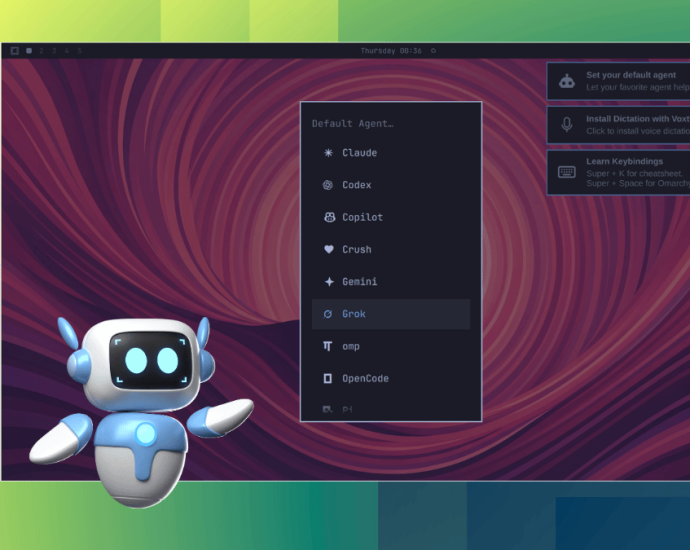Pick omp from the agent list
690x550 pixels.
(x=391, y=346)
